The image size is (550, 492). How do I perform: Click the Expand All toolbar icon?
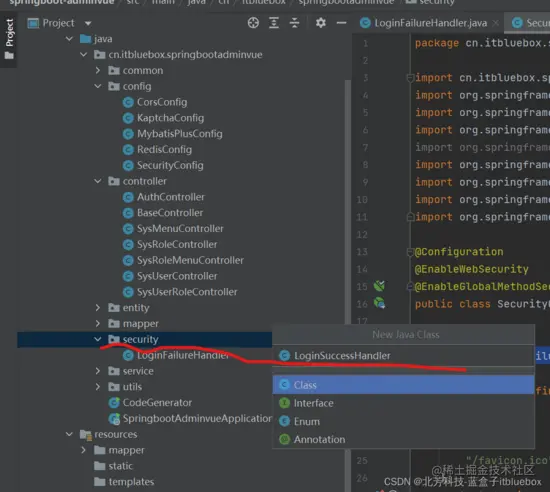pos(274,23)
